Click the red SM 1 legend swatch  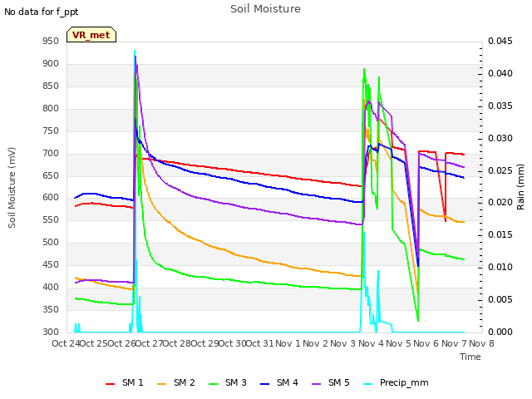(x=111, y=384)
